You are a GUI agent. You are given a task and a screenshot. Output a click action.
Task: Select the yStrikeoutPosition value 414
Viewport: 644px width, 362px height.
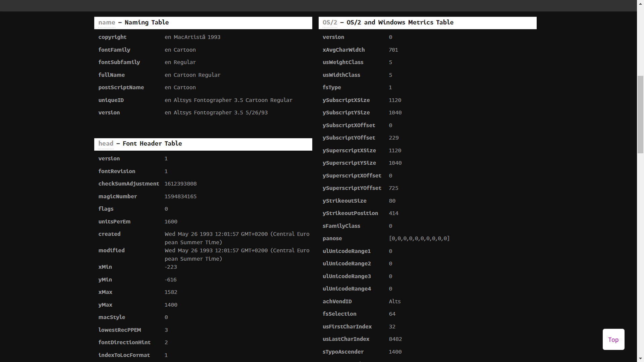(394, 213)
